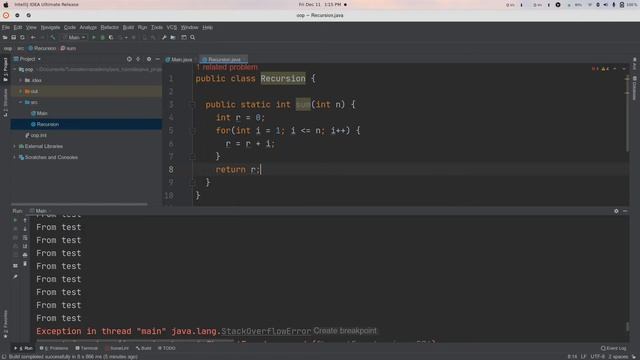Click the locate file target icon

[129, 59]
